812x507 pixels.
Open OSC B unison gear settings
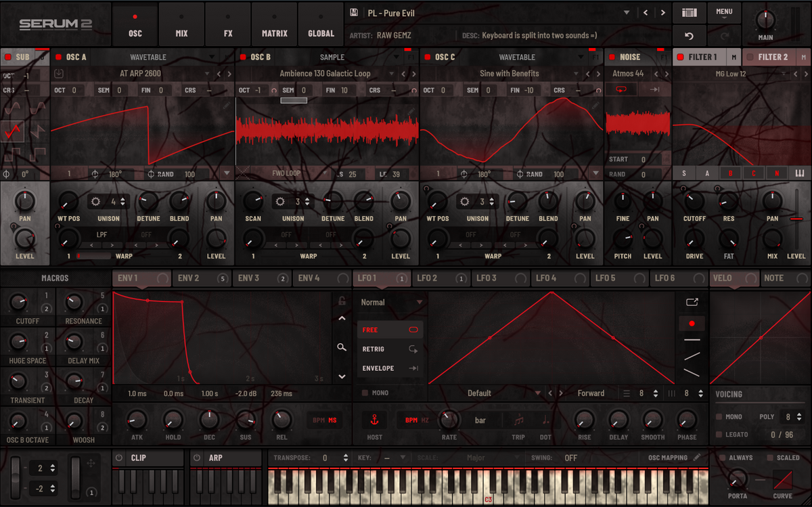pyautogui.click(x=281, y=201)
